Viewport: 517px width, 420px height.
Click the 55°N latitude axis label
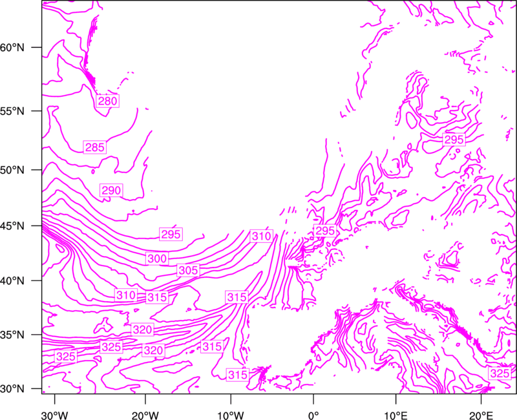[12, 111]
